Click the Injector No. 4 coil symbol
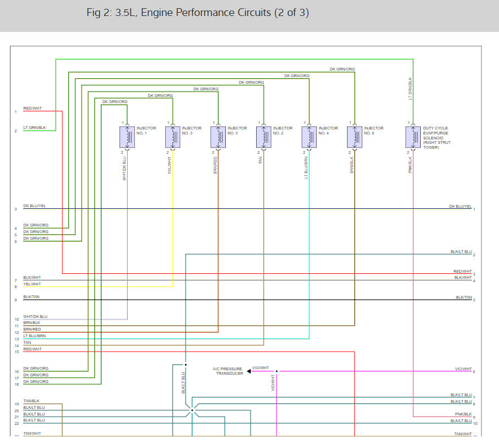 tap(310, 137)
